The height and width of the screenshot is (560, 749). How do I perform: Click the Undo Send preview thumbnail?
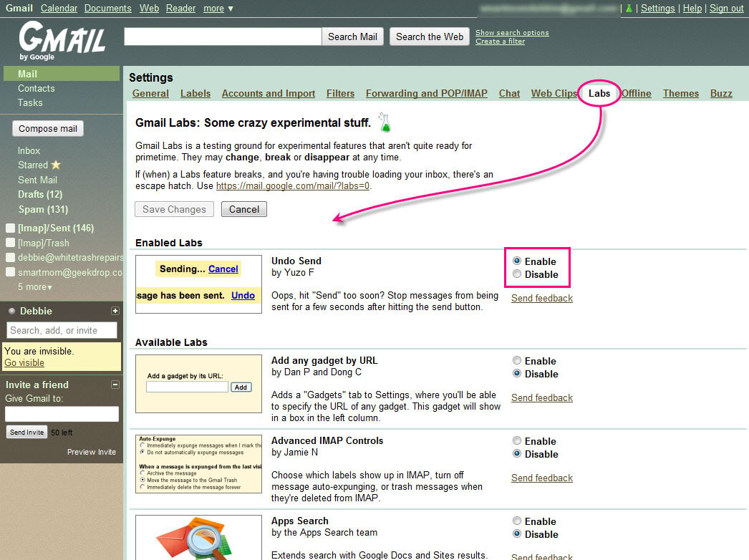coord(199,284)
